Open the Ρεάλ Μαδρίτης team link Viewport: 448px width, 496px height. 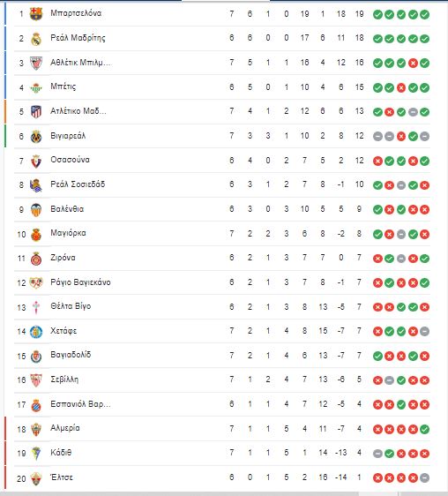[78, 38]
